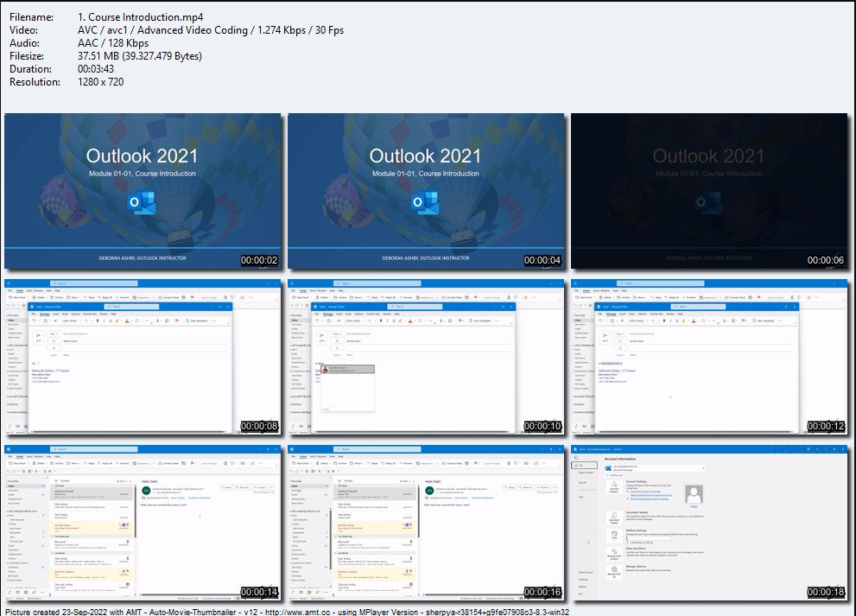Click the Outlook logo in the 00:00:02 frame
This screenshot has height=616, width=856.
pyautogui.click(x=142, y=202)
